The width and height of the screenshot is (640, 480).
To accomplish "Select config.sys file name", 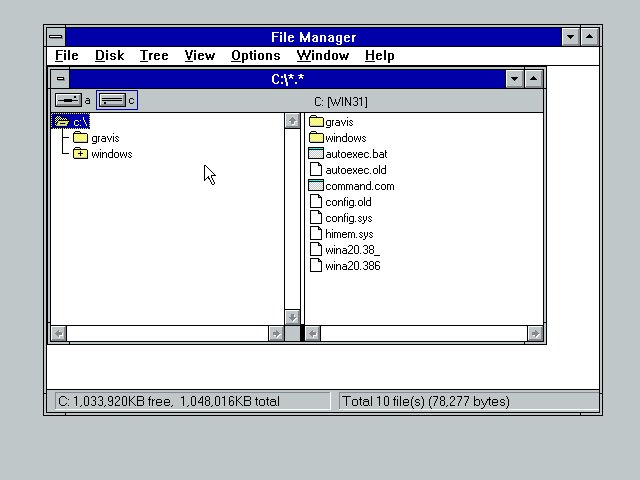I will 349,218.
